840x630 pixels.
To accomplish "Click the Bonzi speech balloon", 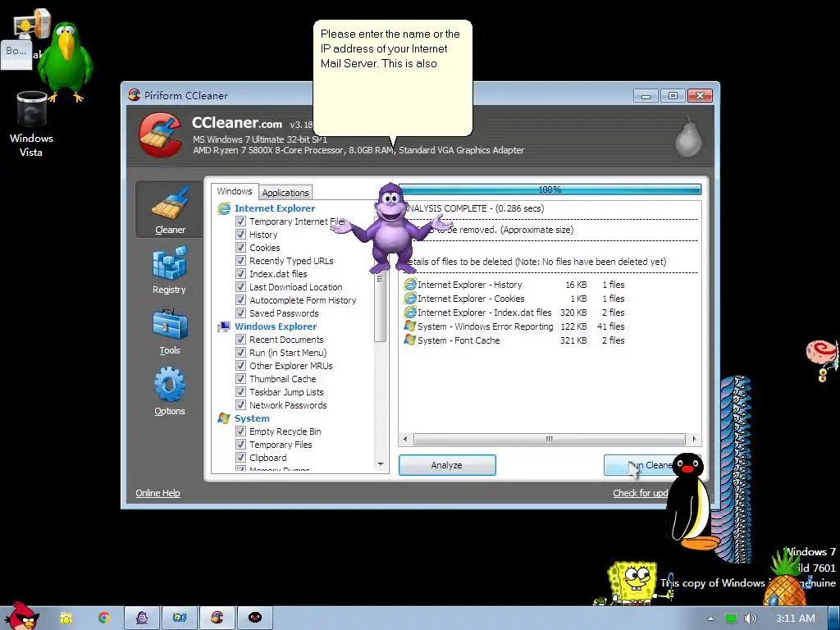I will point(393,78).
